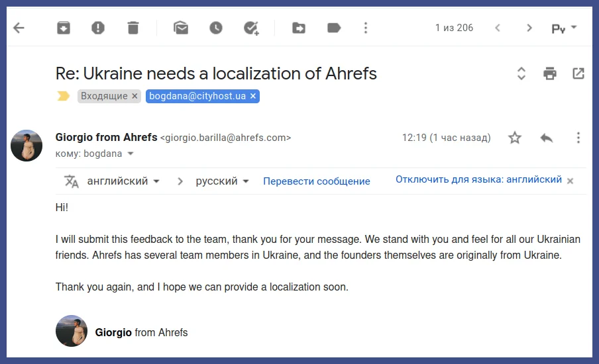Open the Move to folder icon

coord(299,28)
